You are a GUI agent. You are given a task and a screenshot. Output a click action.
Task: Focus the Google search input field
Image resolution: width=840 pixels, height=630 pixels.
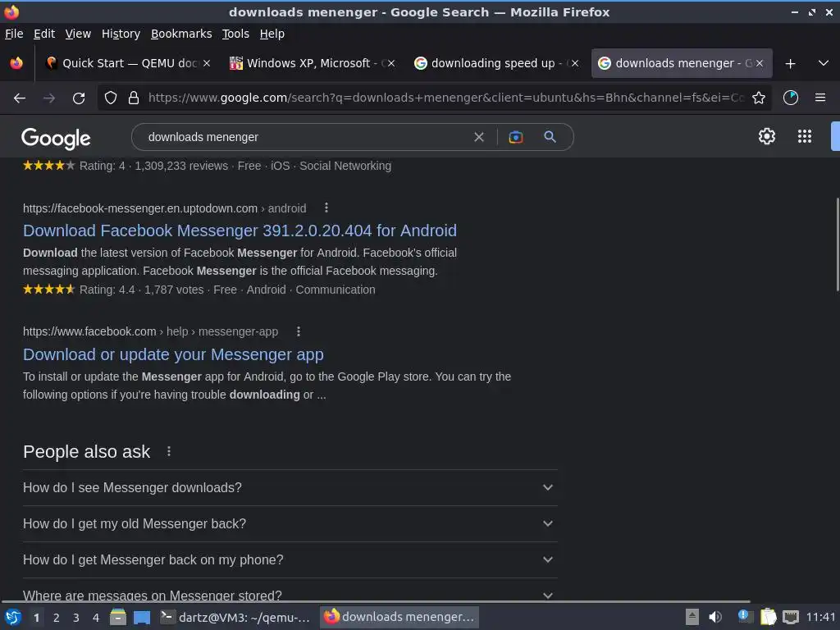(x=305, y=137)
